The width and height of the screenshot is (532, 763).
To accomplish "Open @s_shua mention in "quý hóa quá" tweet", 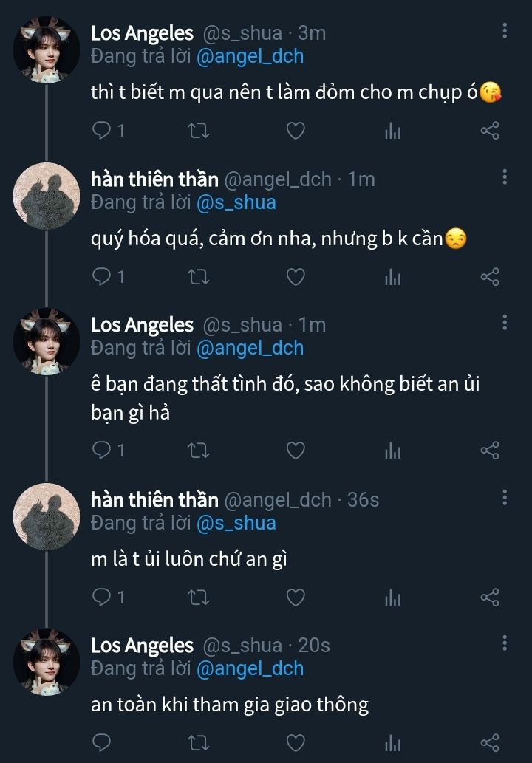I will point(236,202).
